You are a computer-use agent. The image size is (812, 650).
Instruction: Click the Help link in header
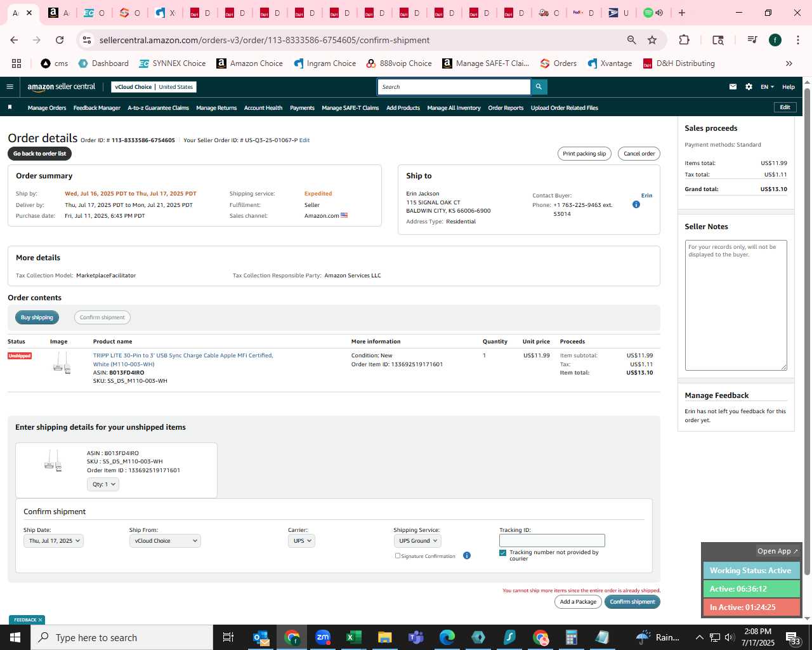(789, 87)
